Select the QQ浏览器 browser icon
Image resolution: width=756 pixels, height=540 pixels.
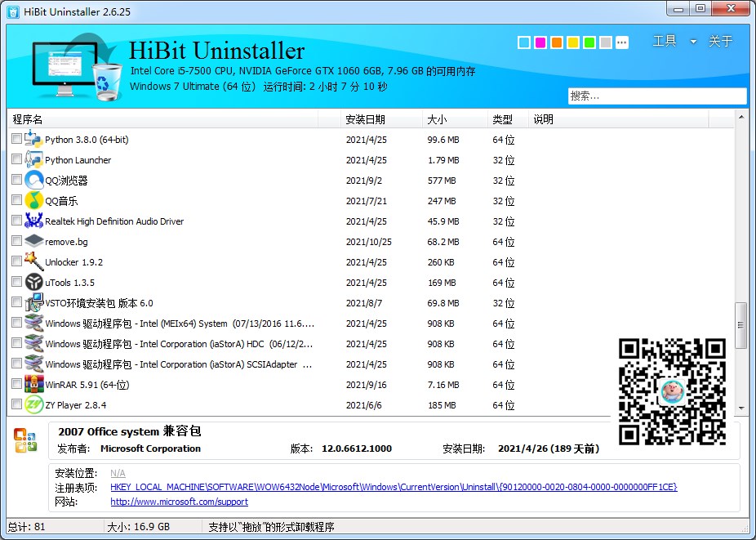(33, 180)
